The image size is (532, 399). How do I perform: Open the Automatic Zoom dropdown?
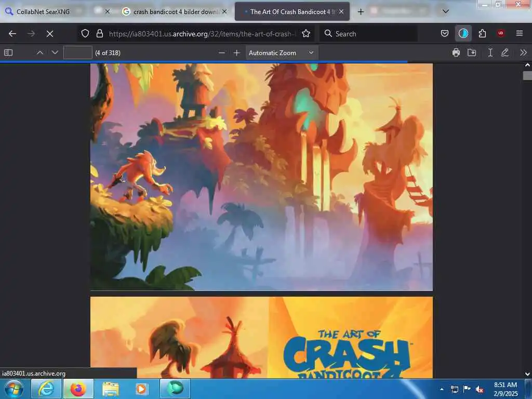[282, 52]
